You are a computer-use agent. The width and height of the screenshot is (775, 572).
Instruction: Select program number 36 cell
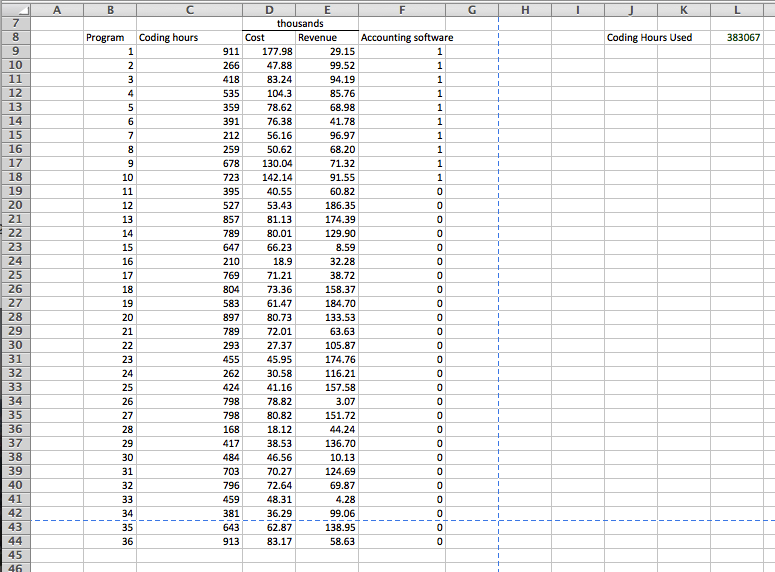click(110, 542)
